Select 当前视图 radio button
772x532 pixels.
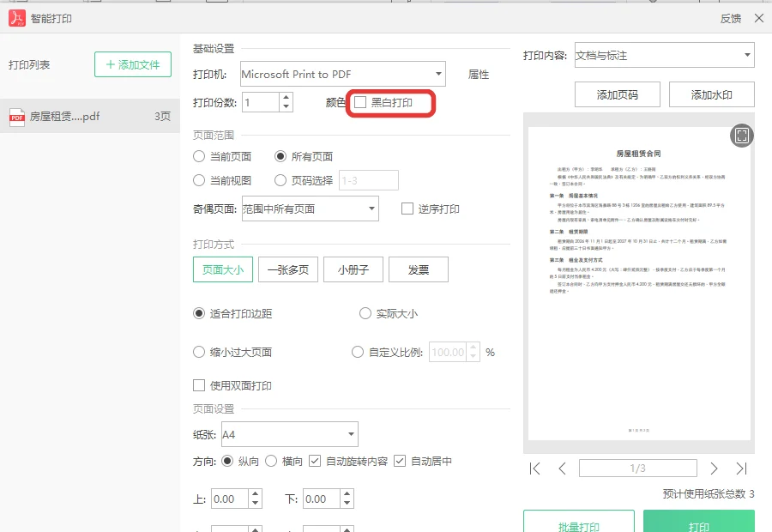pos(199,180)
